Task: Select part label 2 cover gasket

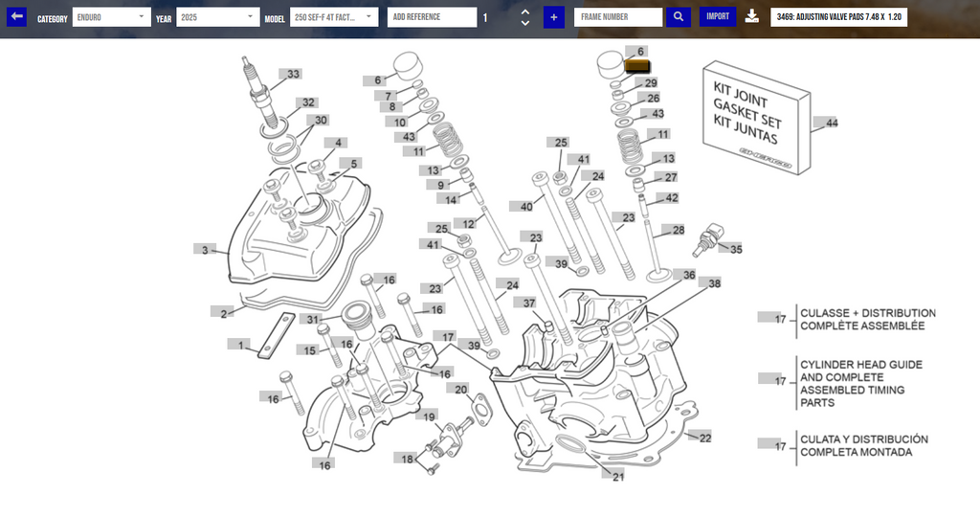Action: click(222, 313)
